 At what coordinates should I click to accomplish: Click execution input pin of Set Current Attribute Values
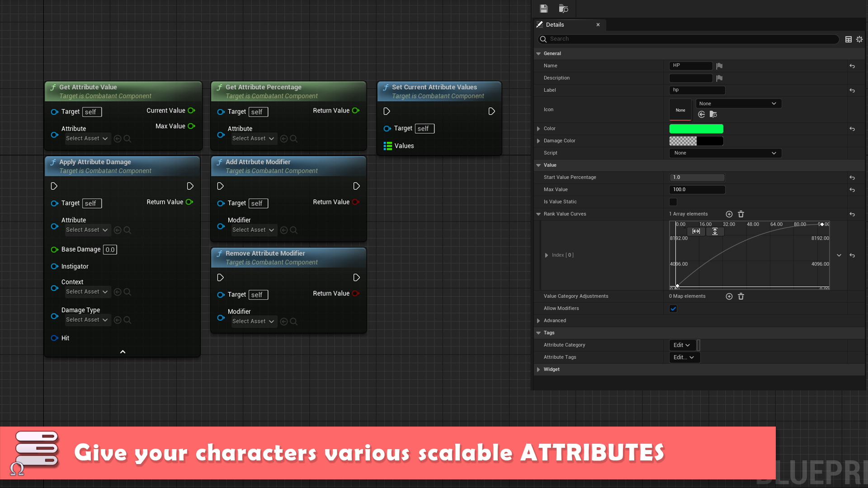(x=387, y=111)
